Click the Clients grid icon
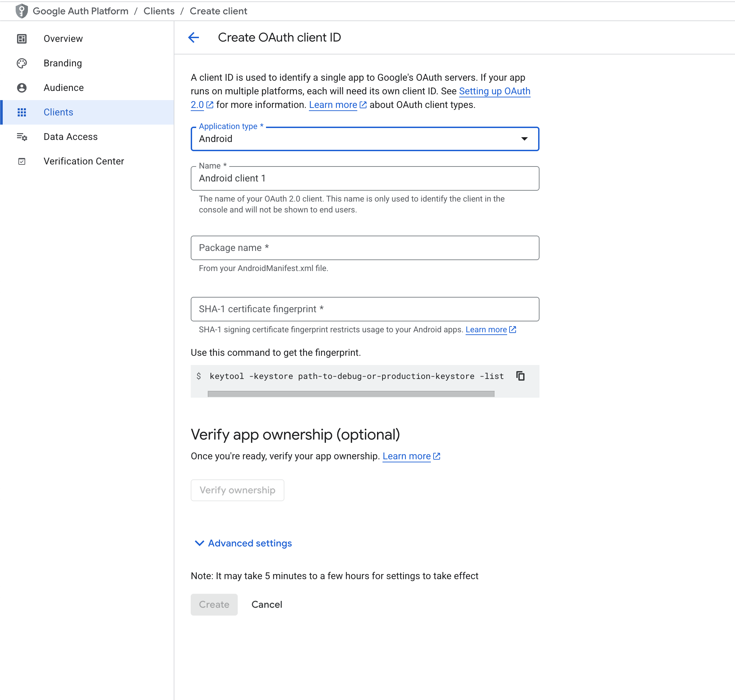735x700 pixels. pyautogui.click(x=22, y=112)
